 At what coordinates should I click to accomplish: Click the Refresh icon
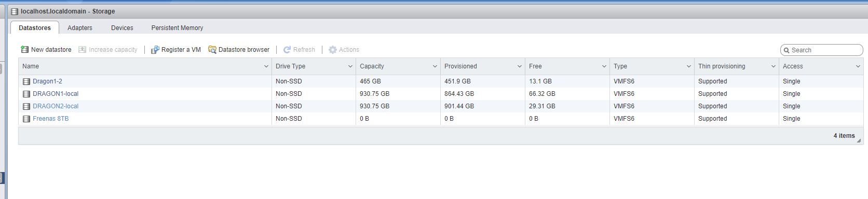point(287,50)
